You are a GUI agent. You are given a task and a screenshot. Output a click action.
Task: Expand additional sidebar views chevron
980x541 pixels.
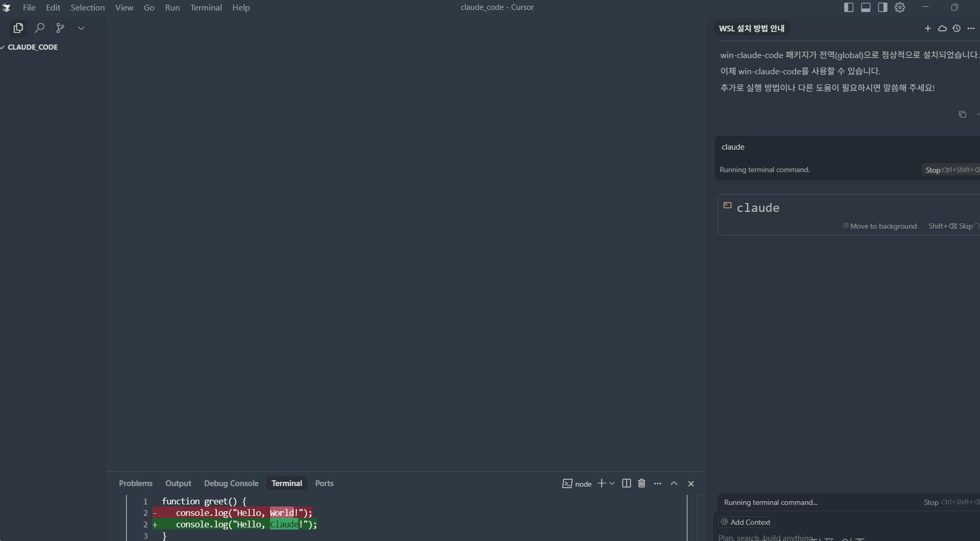(81, 28)
